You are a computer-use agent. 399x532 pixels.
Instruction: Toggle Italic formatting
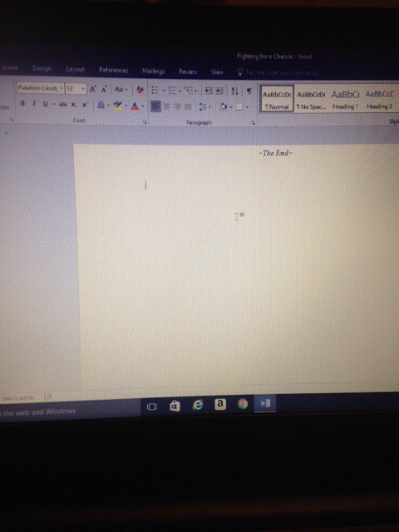tap(34, 104)
